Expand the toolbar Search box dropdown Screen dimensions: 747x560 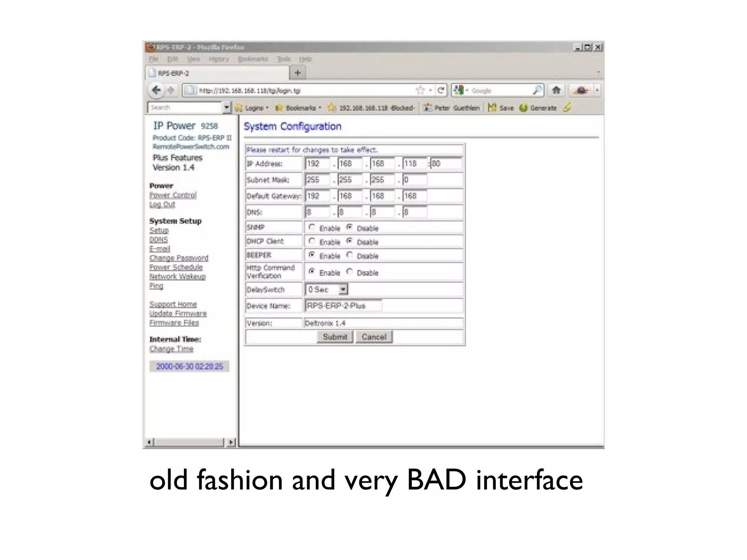227,108
